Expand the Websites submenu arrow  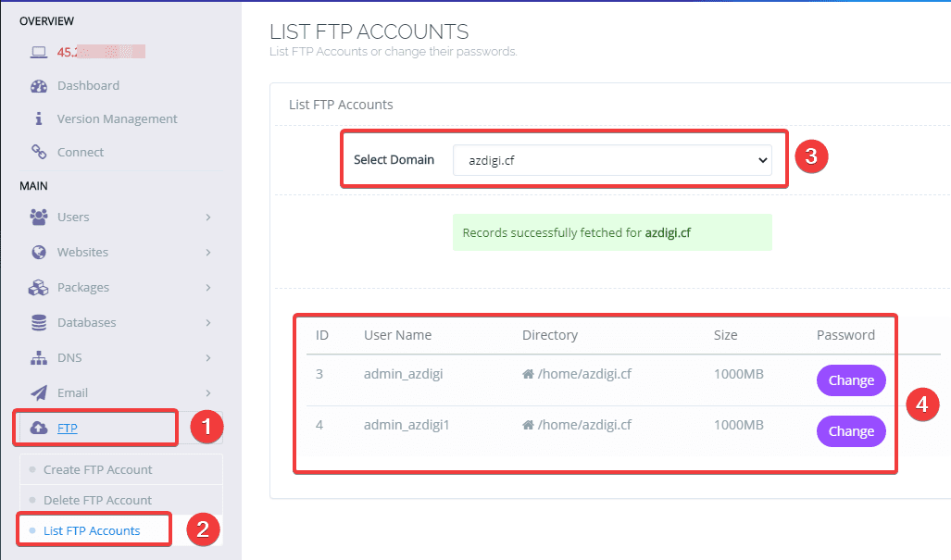pos(208,252)
